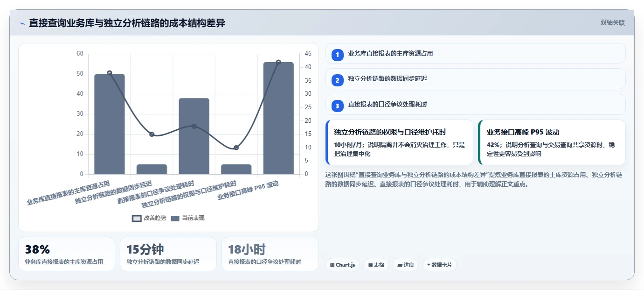
Task: Select the 表格 tag
Action: point(376,265)
